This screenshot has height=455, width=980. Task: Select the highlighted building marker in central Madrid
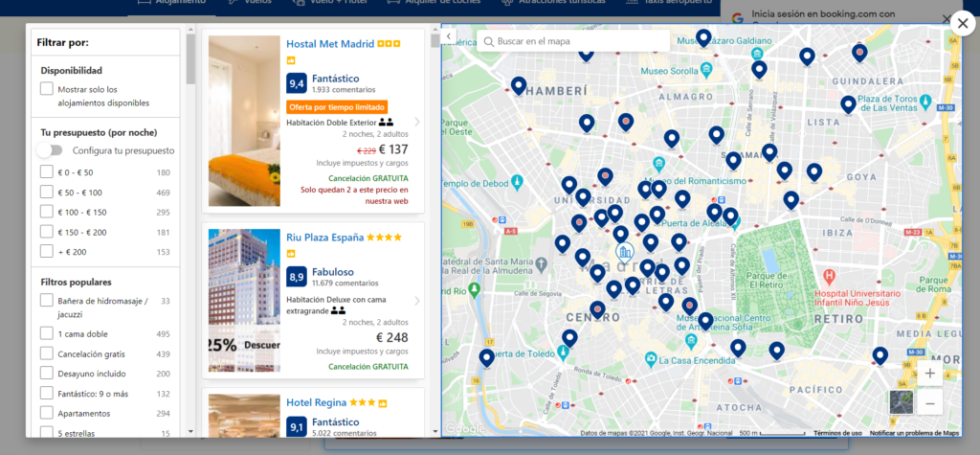click(x=624, y=252)
